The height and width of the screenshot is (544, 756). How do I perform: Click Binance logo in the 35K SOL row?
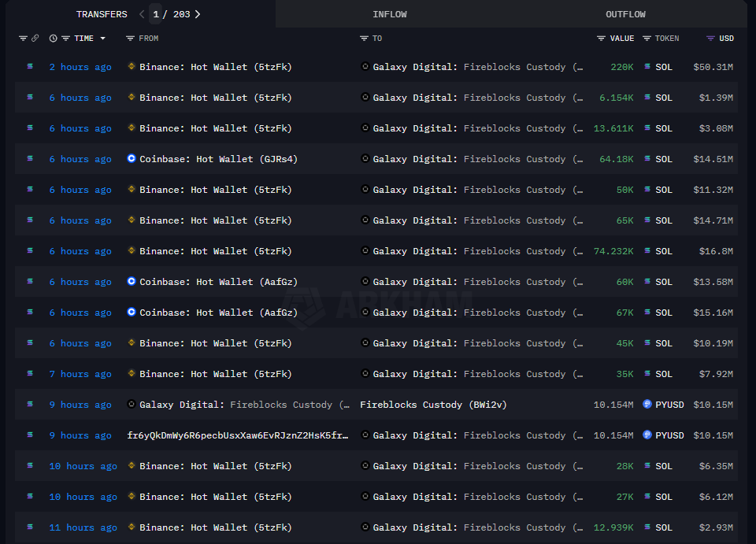[x=132, y=373]
